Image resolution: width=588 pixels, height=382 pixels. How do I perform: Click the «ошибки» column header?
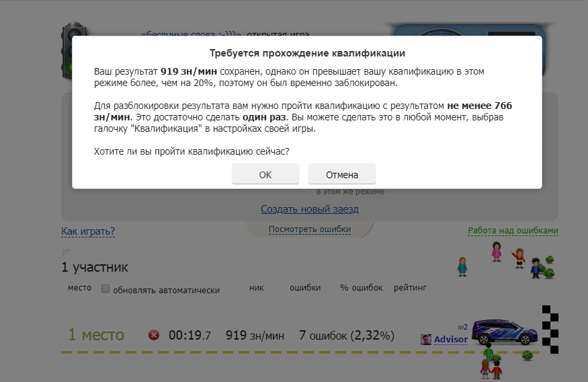click(x=305, y=288)
